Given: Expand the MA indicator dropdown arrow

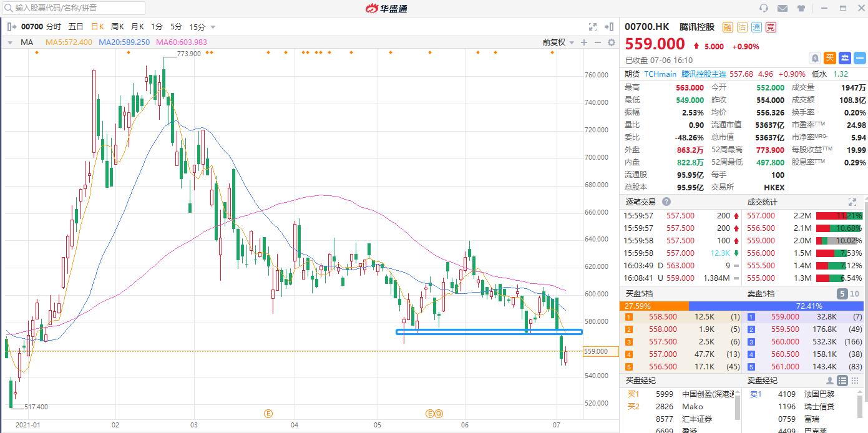Looking at the screenshot, I should 11,42.
